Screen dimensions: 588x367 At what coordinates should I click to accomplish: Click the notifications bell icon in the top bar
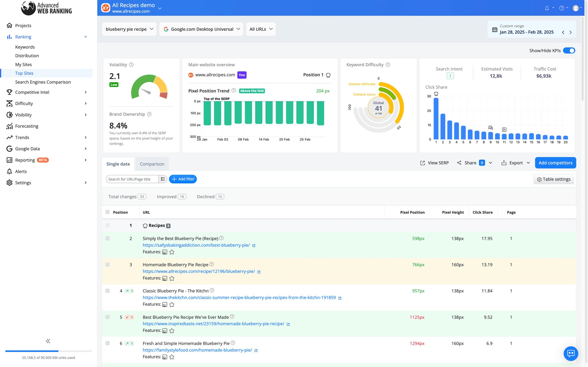pos(547,8)
